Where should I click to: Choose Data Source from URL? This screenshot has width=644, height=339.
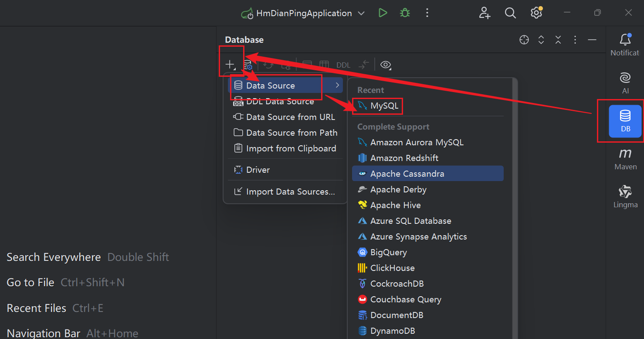pos(285,117)
